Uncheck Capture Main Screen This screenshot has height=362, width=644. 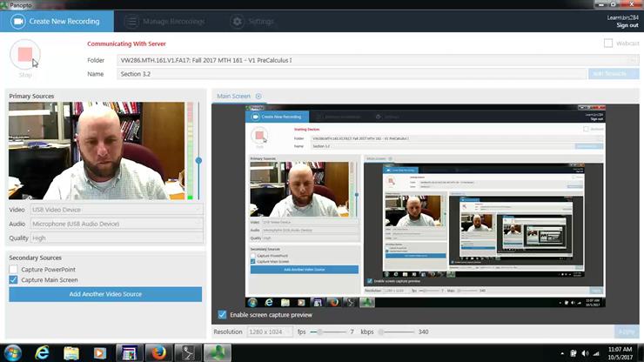coord(14,280)
